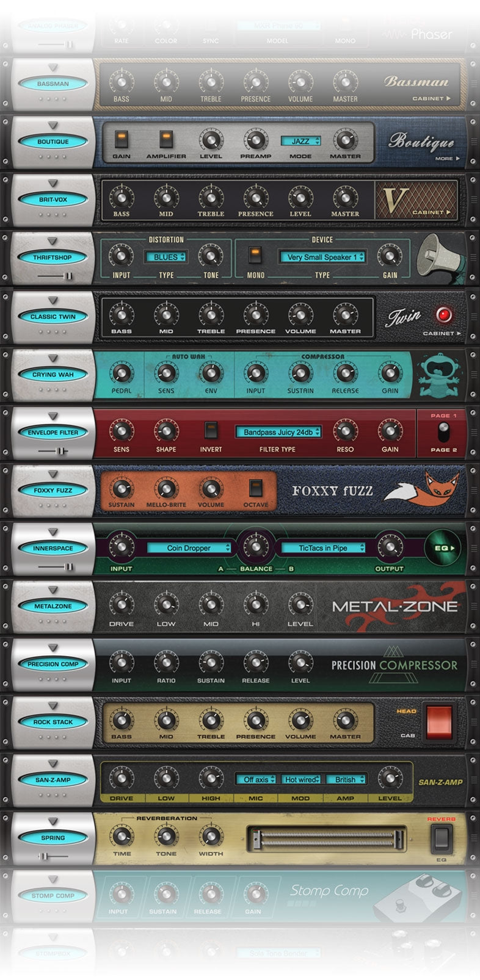Click the Classic Twin red power lamp
This screenshot has height=980, width=480.
[443, 315]
